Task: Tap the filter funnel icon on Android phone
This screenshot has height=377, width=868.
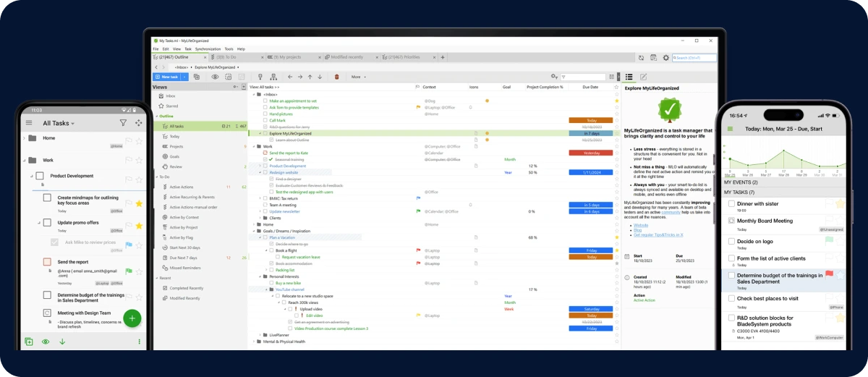Action: [123, 123]
